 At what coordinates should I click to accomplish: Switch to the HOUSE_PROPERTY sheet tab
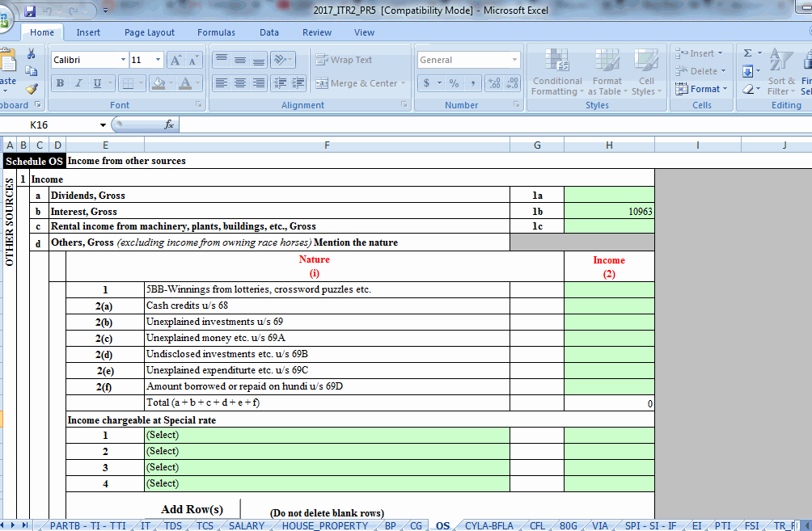point(324,526)
